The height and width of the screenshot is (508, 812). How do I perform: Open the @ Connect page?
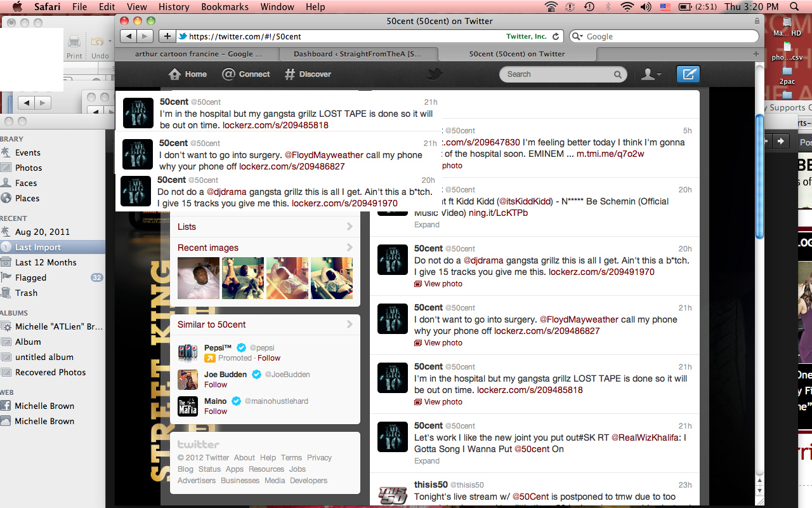(x=229, y=74)
